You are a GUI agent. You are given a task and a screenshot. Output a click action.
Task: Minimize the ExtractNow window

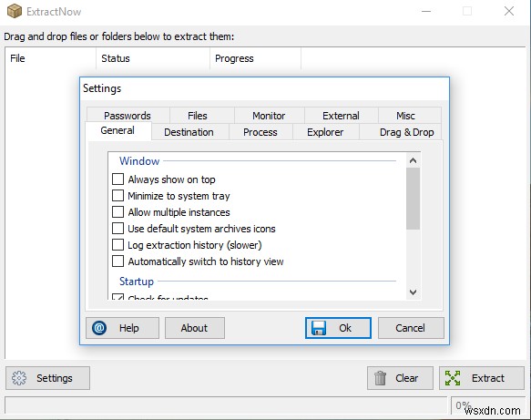pyautogui.click(x=426, y=11)
